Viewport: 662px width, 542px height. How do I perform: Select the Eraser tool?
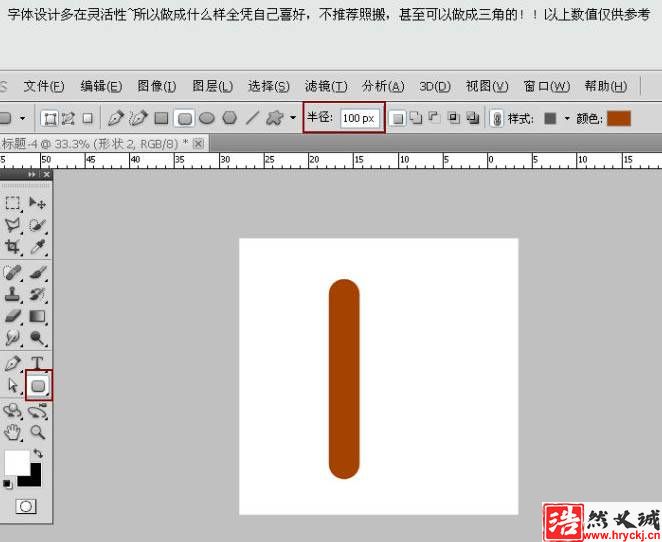(x=13, y=316)
